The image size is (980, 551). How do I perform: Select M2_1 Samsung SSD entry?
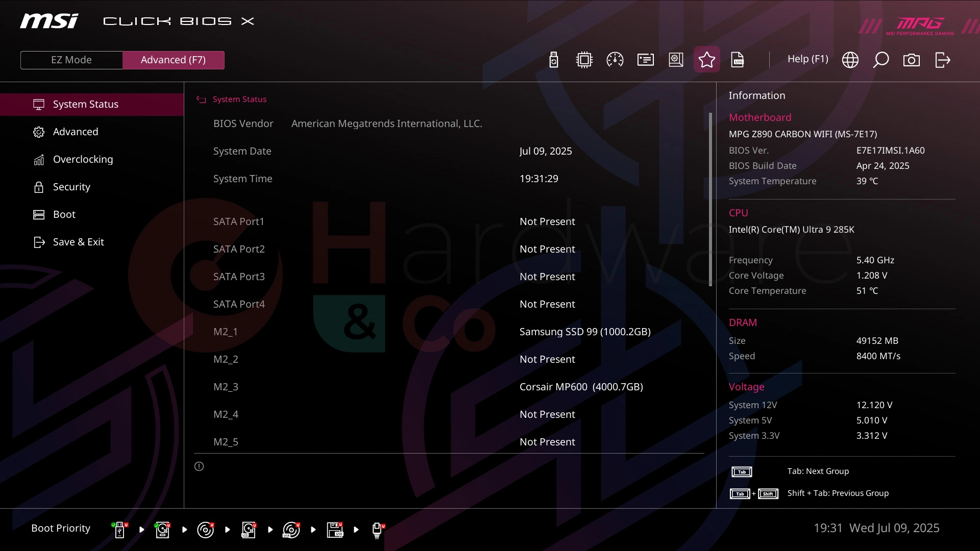[x=449, y=332]
